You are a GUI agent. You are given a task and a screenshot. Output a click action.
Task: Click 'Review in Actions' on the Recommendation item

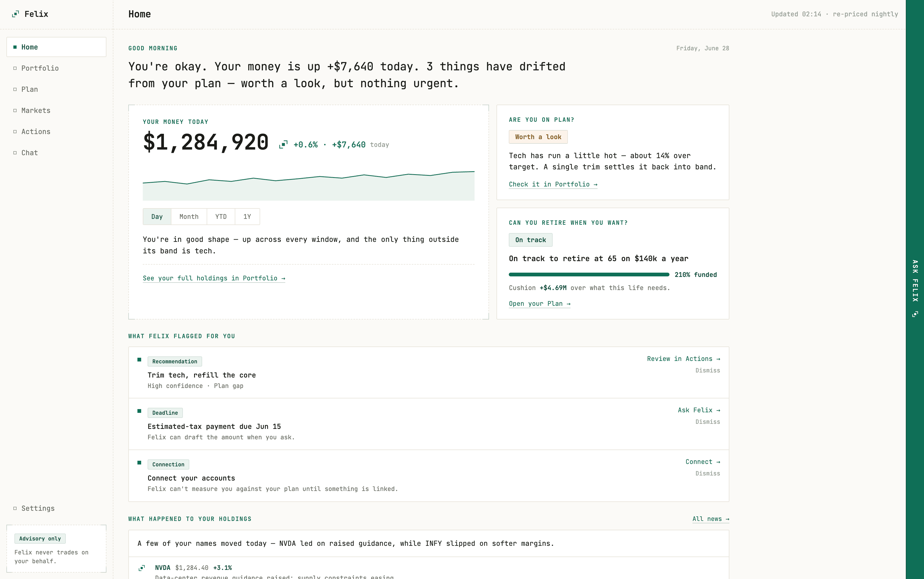(x=683, y=359)
